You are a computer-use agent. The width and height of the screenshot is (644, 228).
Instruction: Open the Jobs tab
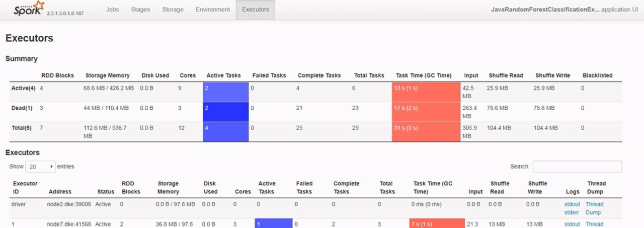(x=112, y=10)
